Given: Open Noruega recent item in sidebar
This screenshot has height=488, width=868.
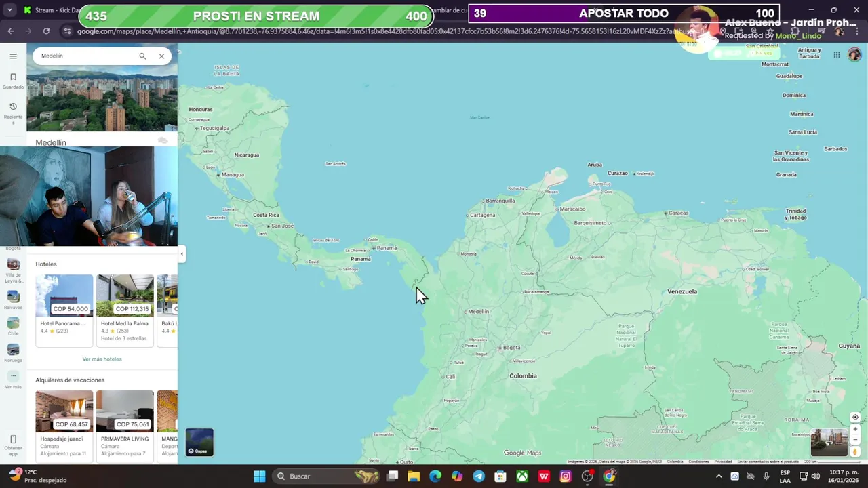Looking at the screenshot, I should (13, 353).
